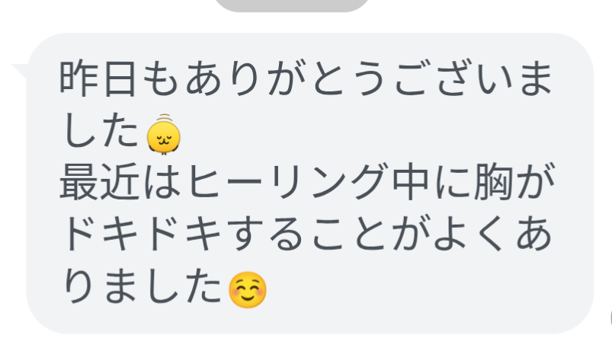Click the praying angel emoji after した

click(x=164, y=134)
